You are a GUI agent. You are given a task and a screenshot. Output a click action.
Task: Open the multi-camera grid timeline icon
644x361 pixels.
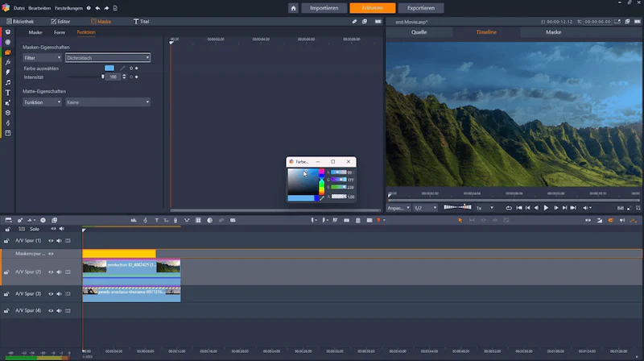pos(198,220)
